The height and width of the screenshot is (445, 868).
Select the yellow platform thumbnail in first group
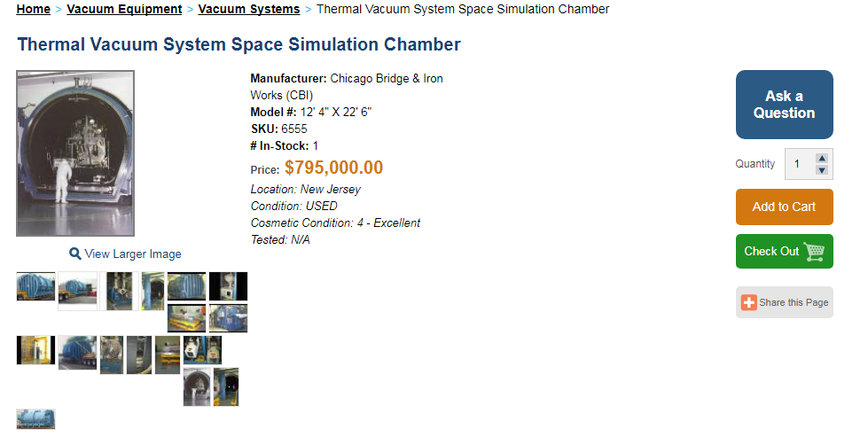coord(186,317)
